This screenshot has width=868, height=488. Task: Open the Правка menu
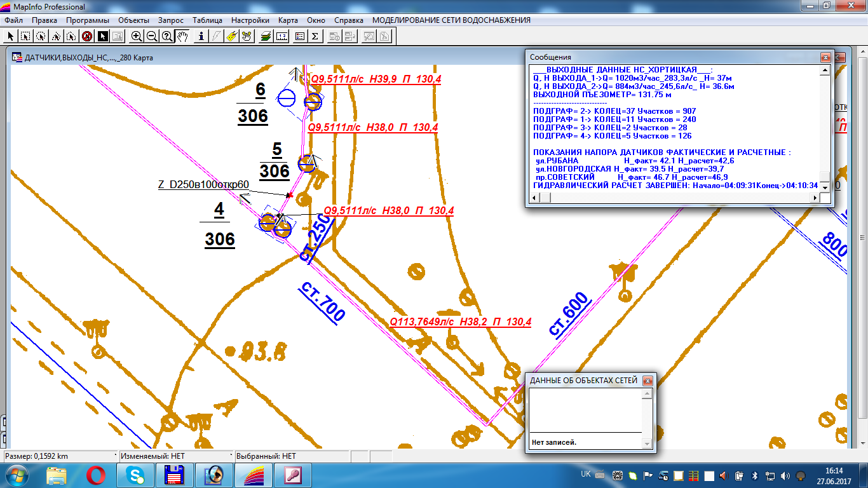tap(44, 20)
